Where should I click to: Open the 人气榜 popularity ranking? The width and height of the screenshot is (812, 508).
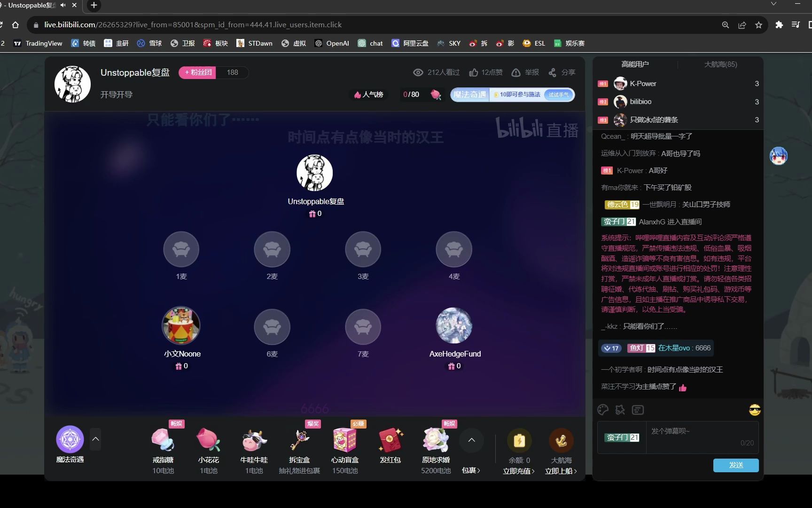(x=369, y=95)
